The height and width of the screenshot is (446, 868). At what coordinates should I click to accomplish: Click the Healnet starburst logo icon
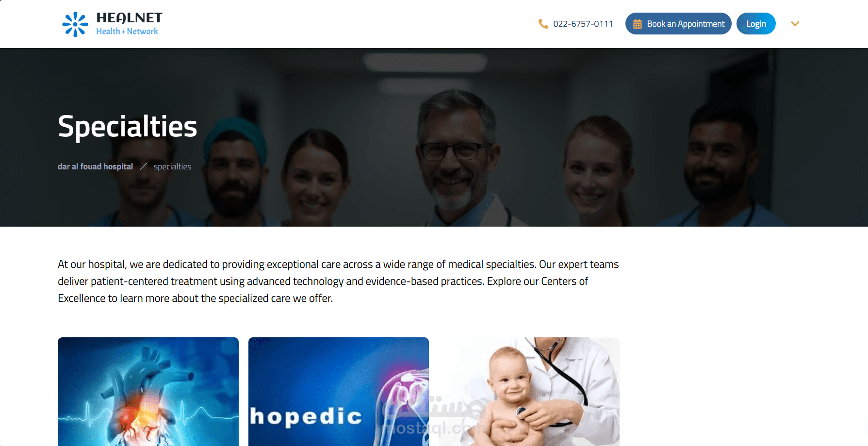pyautogui.click(x=75, y=24)
